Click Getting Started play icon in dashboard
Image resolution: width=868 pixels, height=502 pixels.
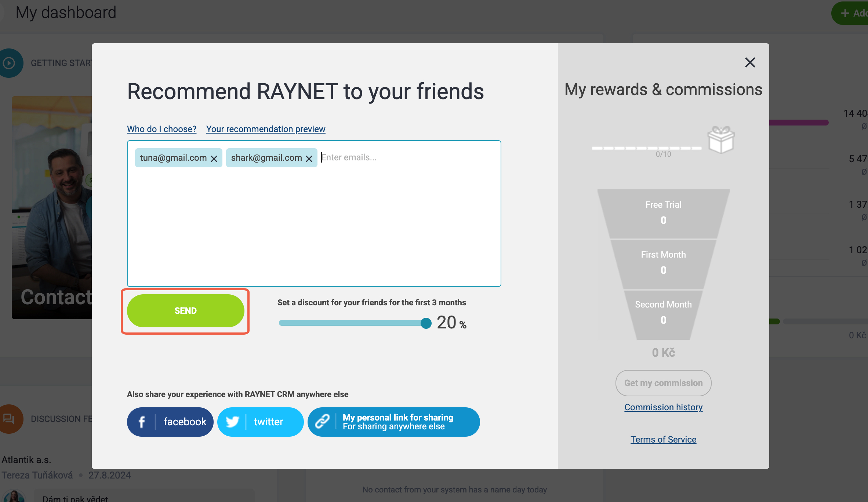(x=10, y=63)
